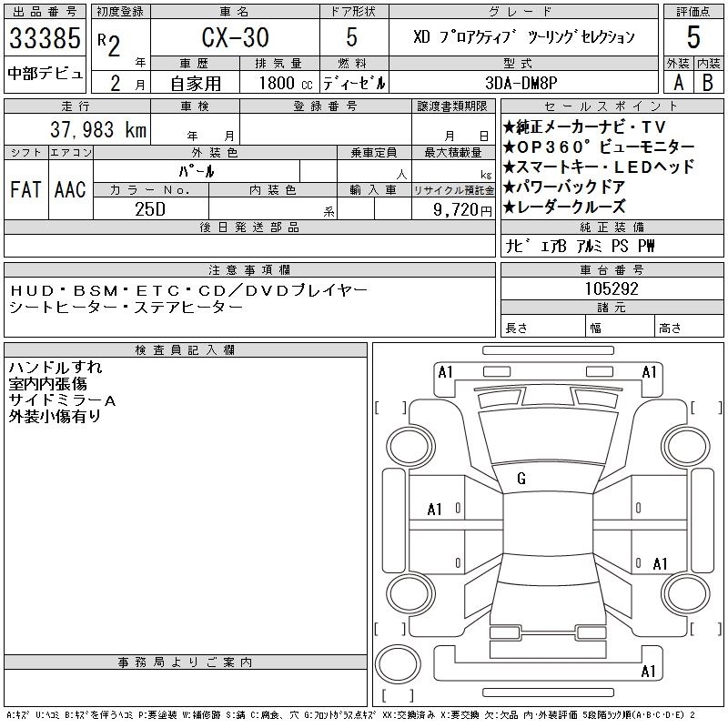Select the "乗車定員" header
This screenshot has height=728, width=728.
pyautogui.click(x=373, y=152)
